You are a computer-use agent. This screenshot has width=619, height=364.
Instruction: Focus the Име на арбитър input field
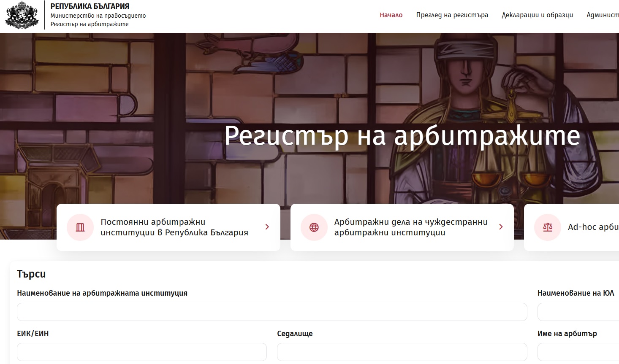(x=578, y=352)
